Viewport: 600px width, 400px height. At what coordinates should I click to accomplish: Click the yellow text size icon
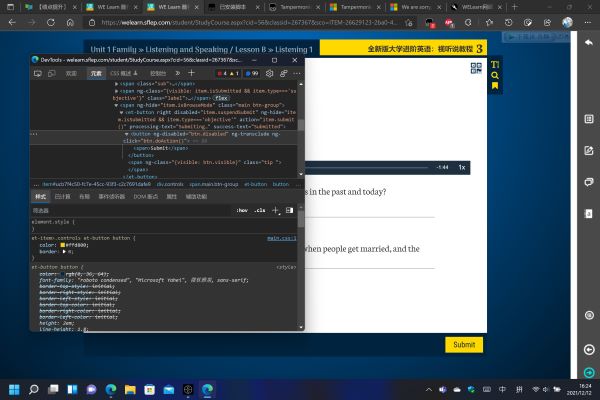click(494, 65)
